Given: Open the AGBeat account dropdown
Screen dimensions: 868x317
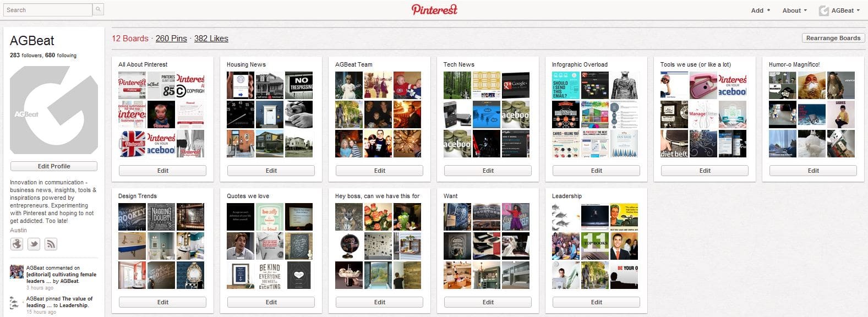Looking at the screenshot, I should point(845,10).
